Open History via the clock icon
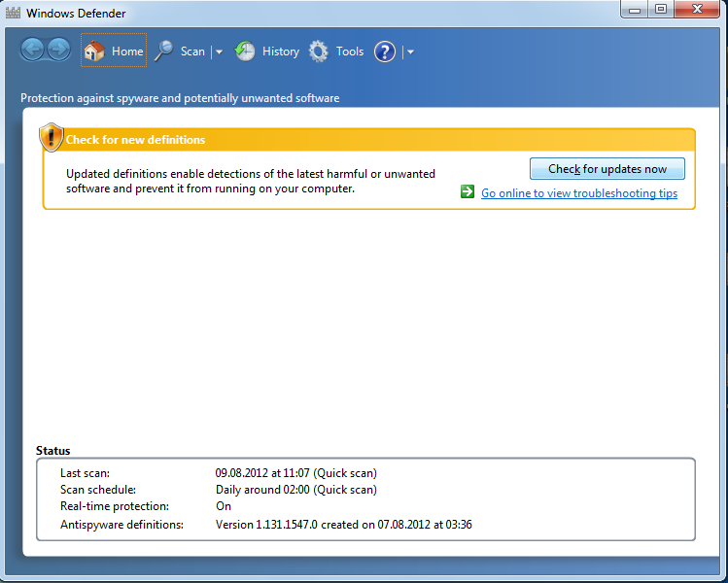 point(246,51)
